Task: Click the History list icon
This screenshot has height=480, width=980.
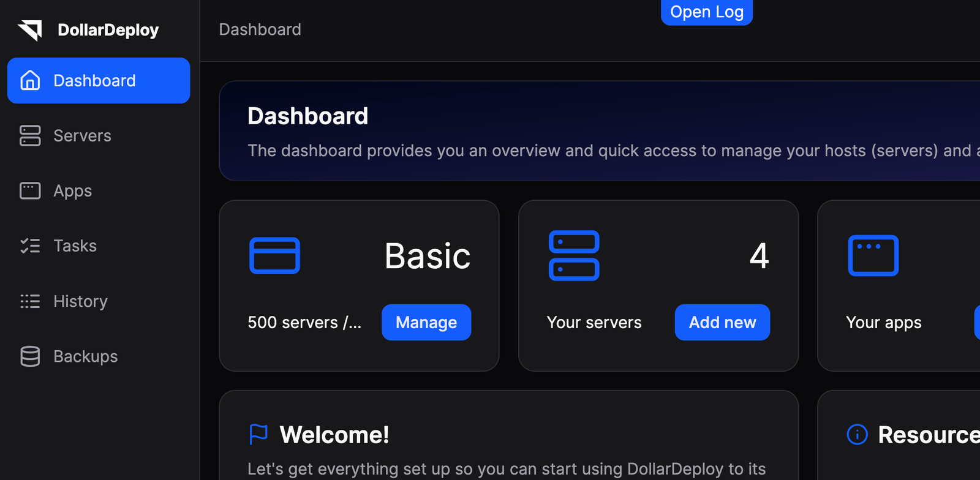Action: pyautogui.click(x=30, y=301)
